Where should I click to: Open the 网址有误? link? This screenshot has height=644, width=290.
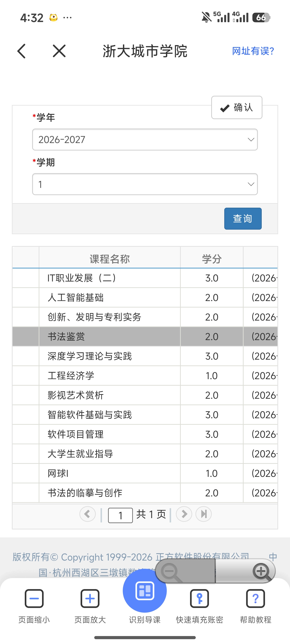(x=253, y=51)
